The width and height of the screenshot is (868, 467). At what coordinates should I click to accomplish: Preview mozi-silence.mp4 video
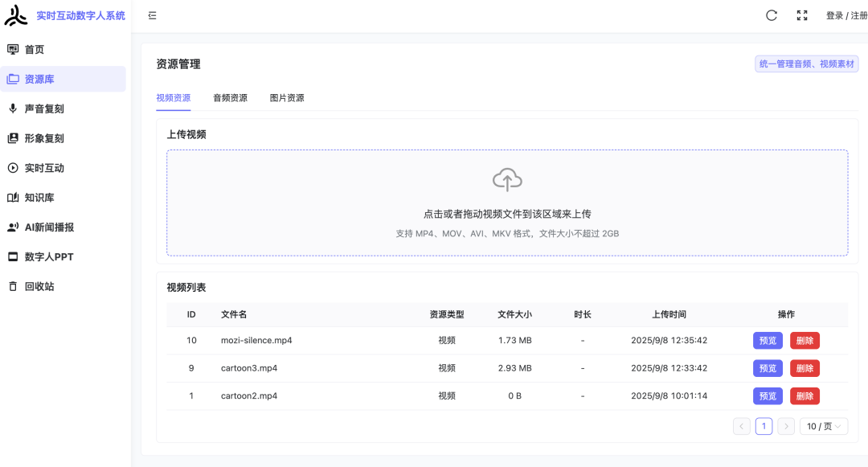[768, 340]
